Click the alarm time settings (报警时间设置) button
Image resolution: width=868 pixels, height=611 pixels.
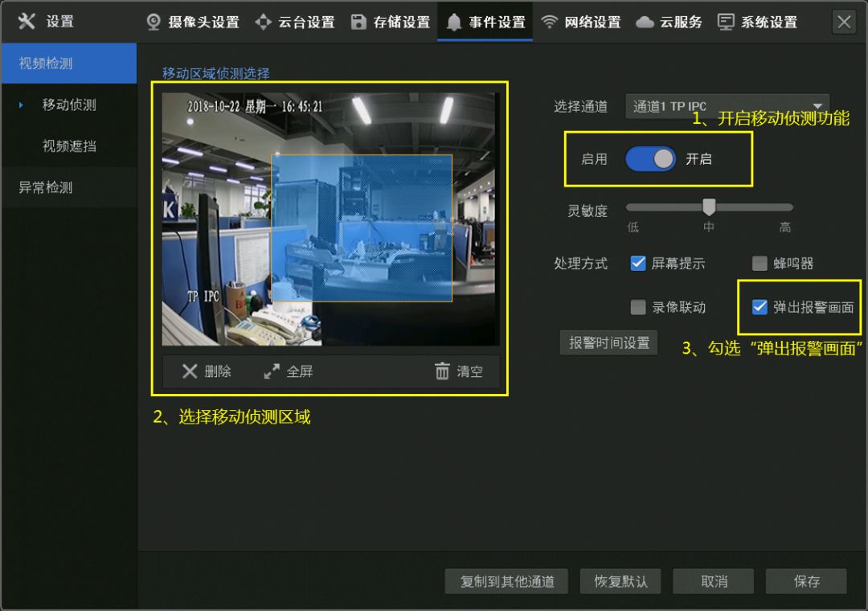coord(608,342)
